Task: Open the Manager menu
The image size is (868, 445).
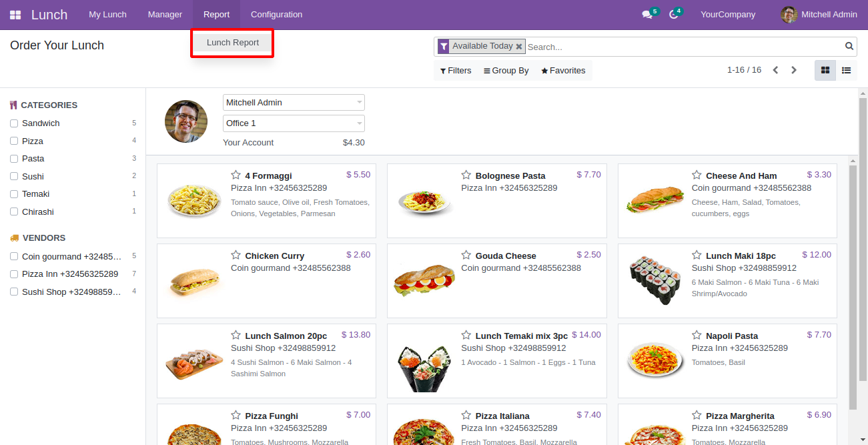Action: click(x=165, y=15)
